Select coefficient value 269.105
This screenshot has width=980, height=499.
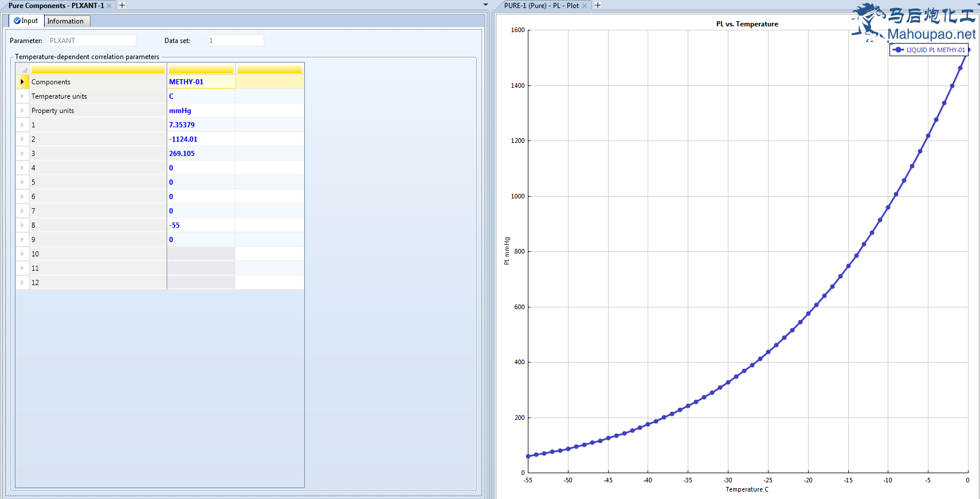pyautogui.click(x=201, y=154)
